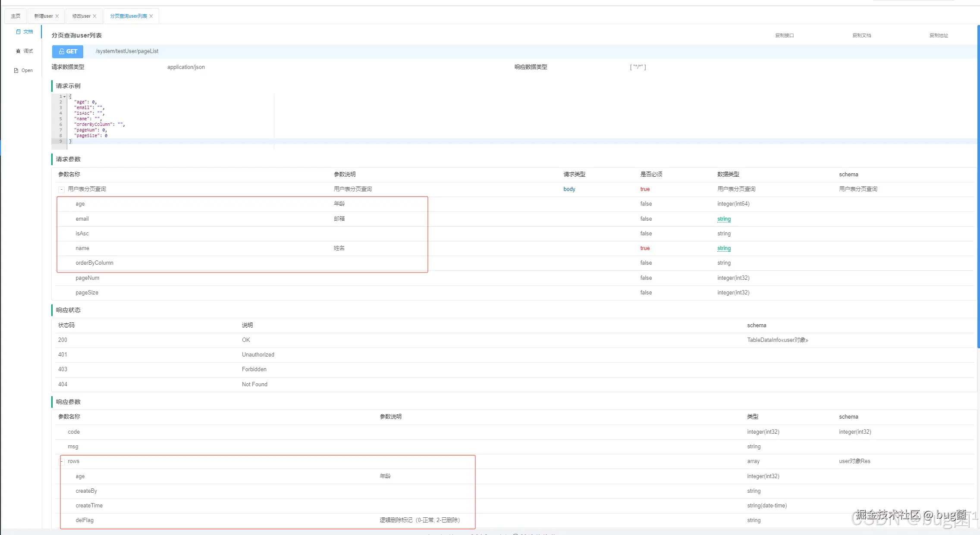
Task: Click the lock icon on GET button
Action: [62, 51]
